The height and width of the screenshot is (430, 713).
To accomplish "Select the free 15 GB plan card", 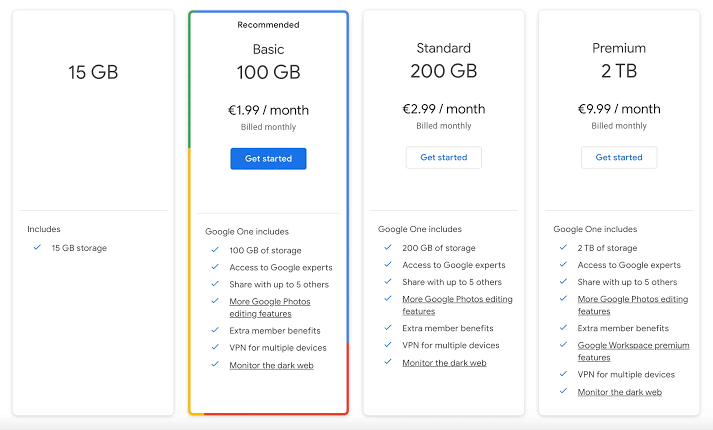I will click(93, 213).
